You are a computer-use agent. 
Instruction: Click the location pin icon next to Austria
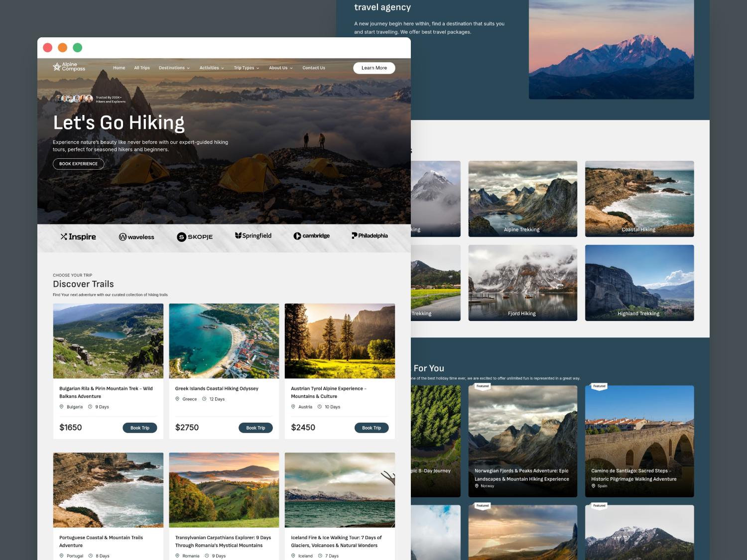[x=293, y=407]
